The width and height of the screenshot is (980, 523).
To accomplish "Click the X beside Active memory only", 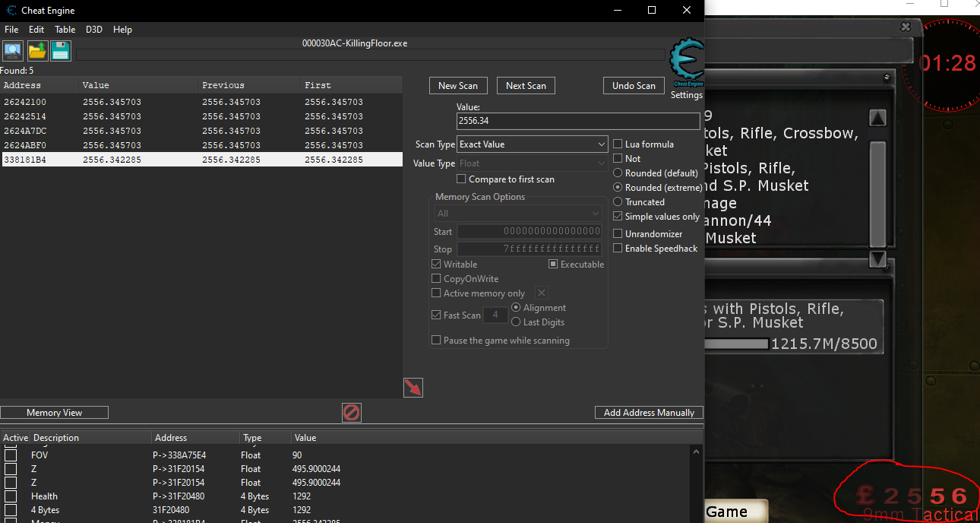I will (x=541, y=293).
